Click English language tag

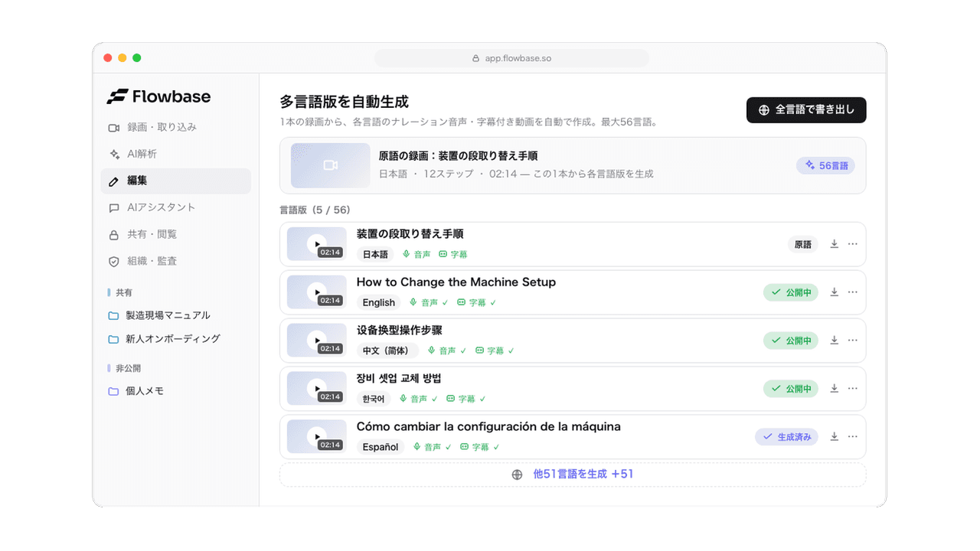tap(379, 302)
